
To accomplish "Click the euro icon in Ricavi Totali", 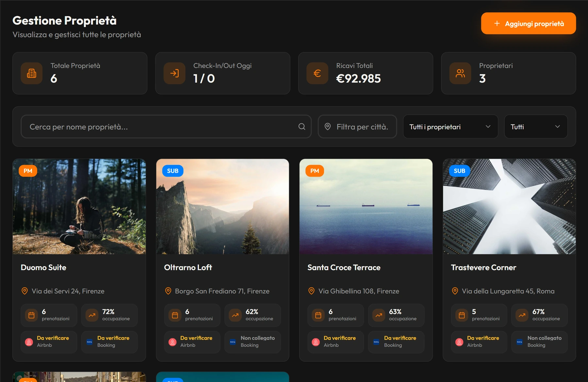I will 317,73.
